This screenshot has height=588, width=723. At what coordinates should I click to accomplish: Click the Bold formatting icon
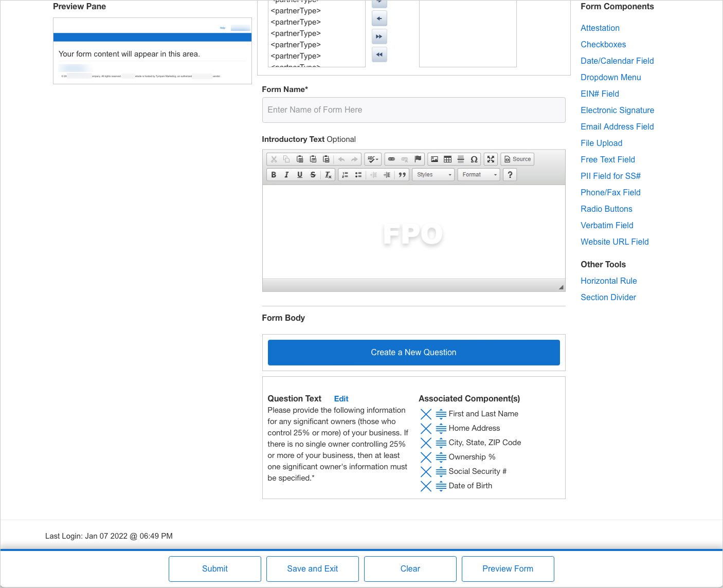(x=274, y=175)
